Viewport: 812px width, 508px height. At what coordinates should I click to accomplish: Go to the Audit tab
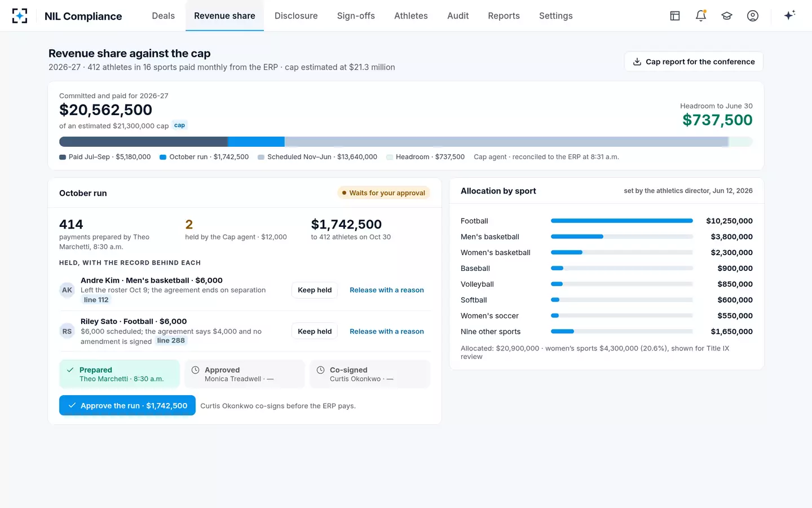458,16
